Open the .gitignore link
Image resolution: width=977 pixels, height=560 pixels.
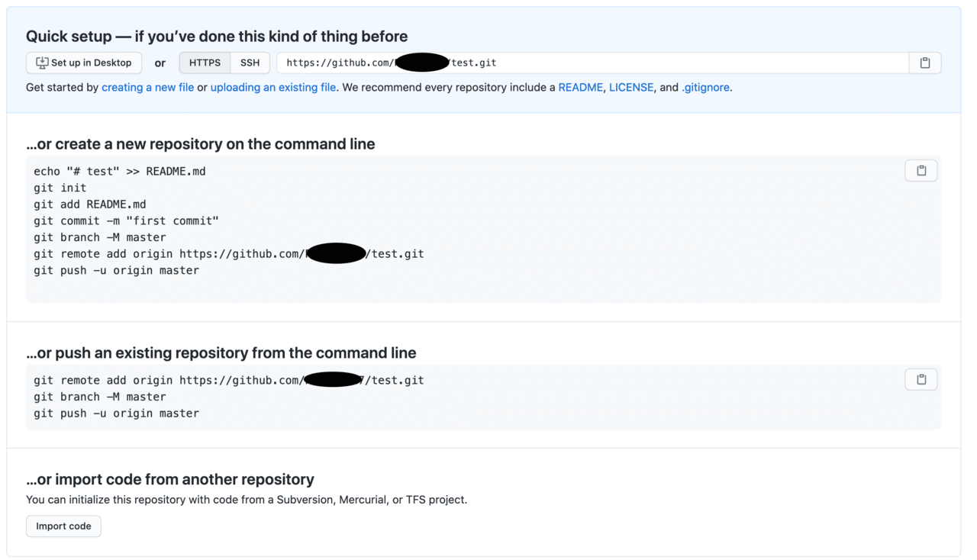point(705,87)
